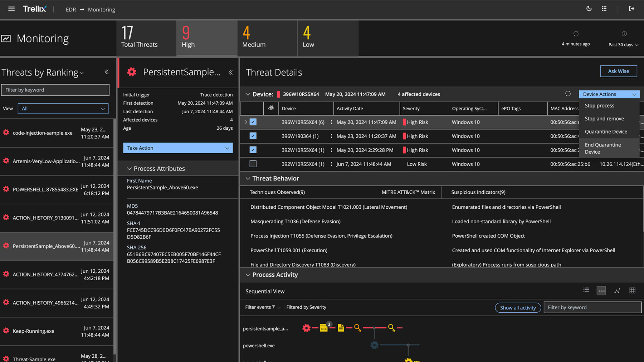Open the View filter dropdown set to All

coord(63,109)
